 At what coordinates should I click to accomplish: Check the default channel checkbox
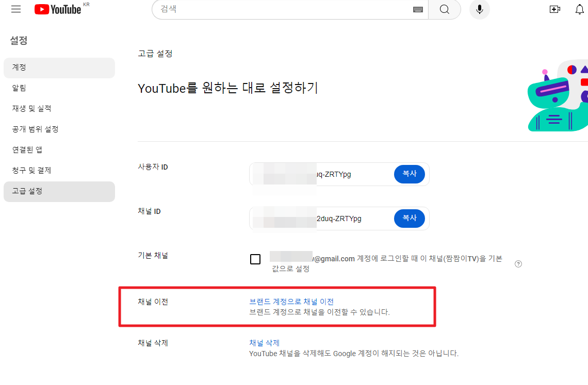(x=255, y=259)
